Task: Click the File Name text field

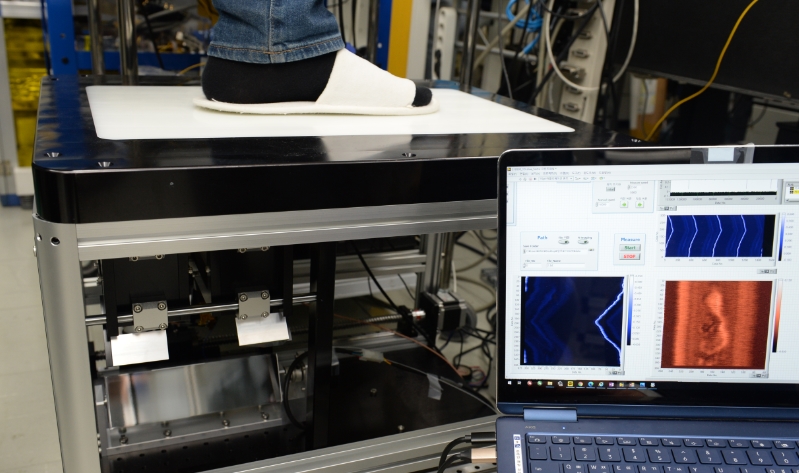Action: (566, 266)
